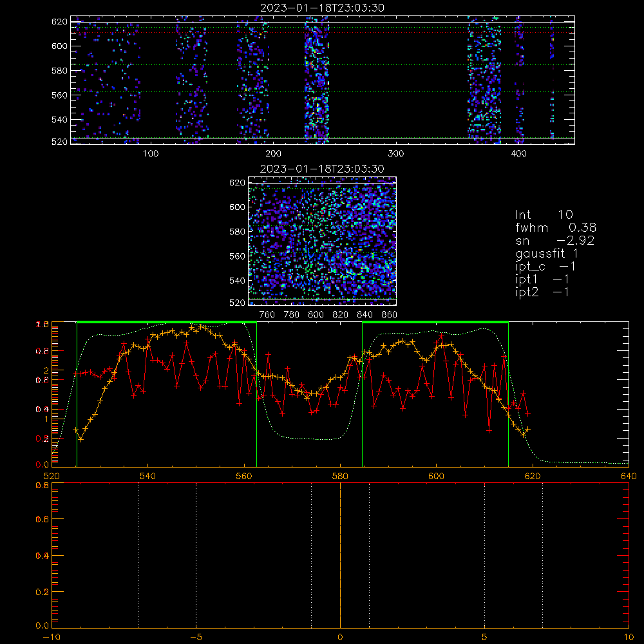644x644 pixels.
Task: Click the "760" x-axis label of the middle image
Action: [x=267, y=315]
